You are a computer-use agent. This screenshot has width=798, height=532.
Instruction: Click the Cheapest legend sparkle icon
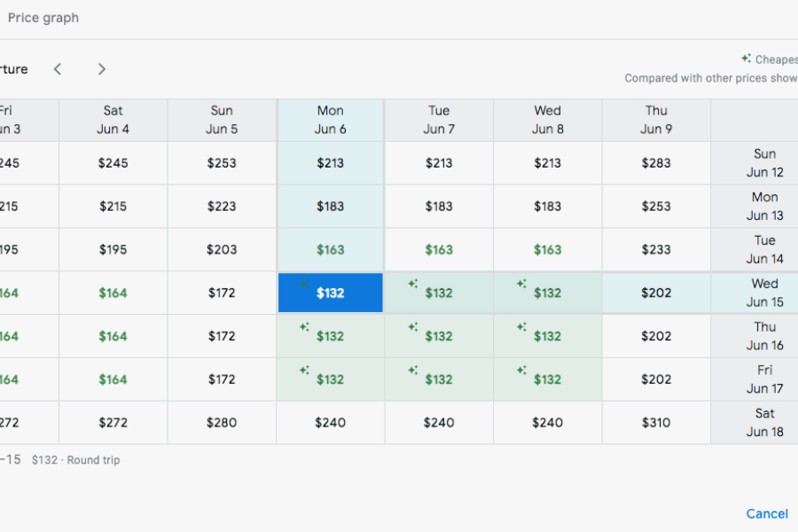click(x=745, y=59)
